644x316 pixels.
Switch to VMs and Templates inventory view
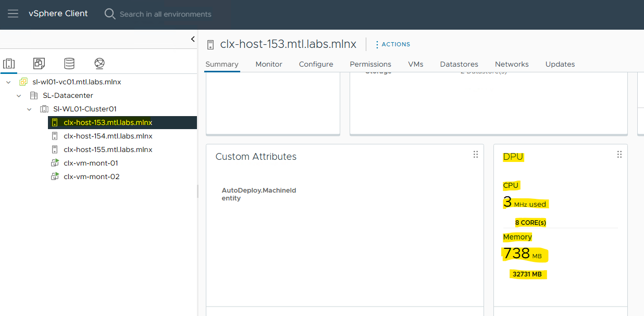pyautogui.click(x=39, y=64)
